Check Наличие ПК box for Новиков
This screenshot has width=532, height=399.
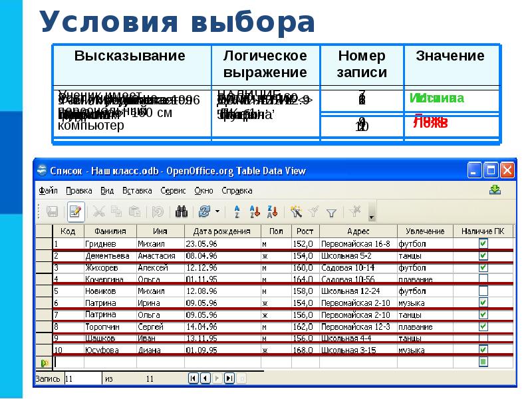(x=483, y=291)
